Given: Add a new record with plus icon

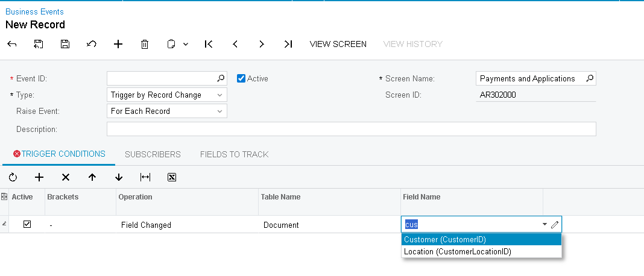Looking at the screenshot, I should coord(118,44).
